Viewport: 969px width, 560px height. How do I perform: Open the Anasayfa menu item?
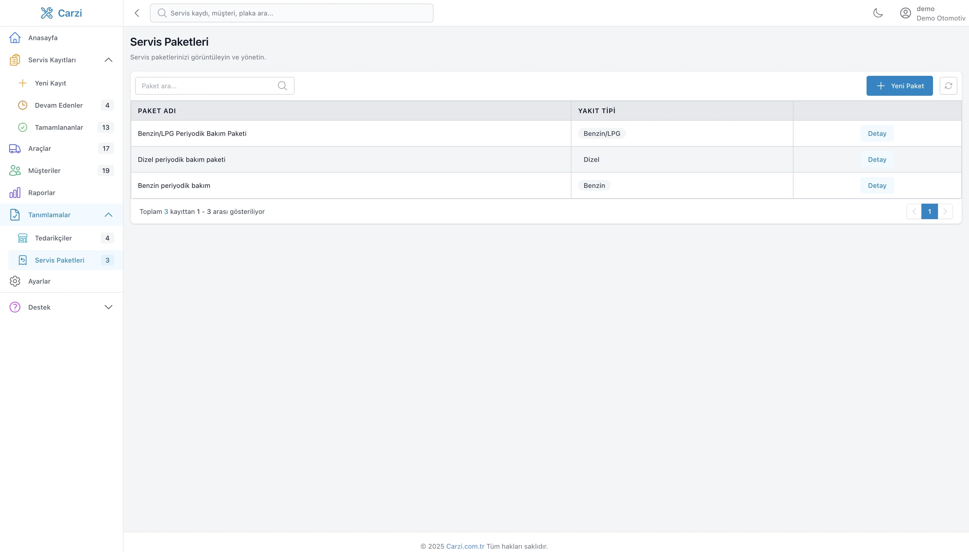coord(61,38)
